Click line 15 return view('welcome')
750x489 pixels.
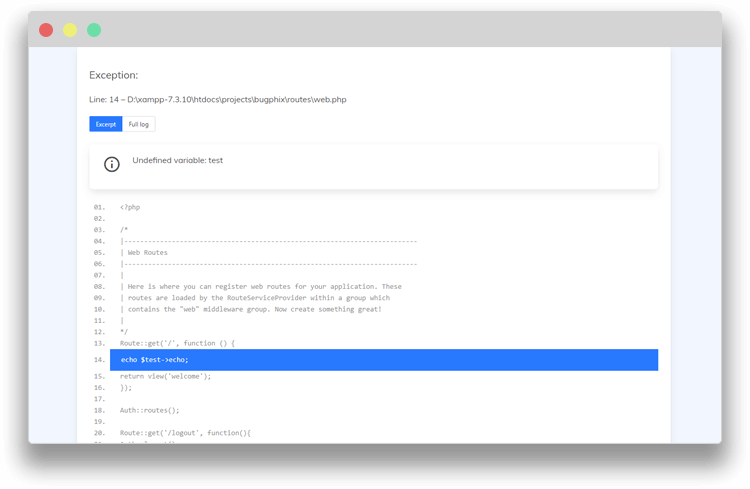[165, 376]
